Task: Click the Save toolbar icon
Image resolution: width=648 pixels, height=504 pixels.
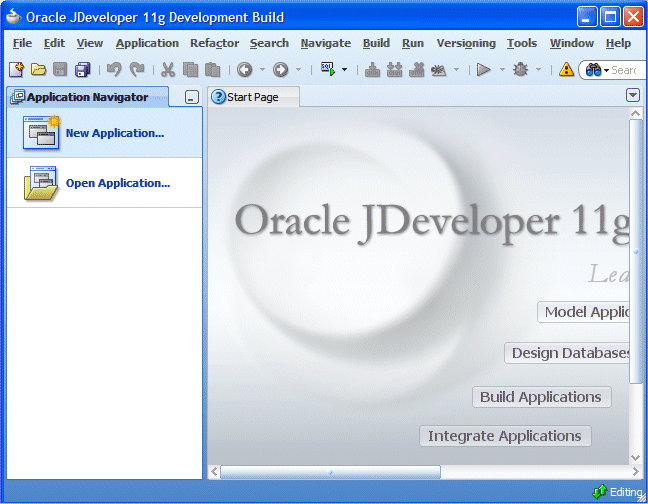Action: point(60,69)
